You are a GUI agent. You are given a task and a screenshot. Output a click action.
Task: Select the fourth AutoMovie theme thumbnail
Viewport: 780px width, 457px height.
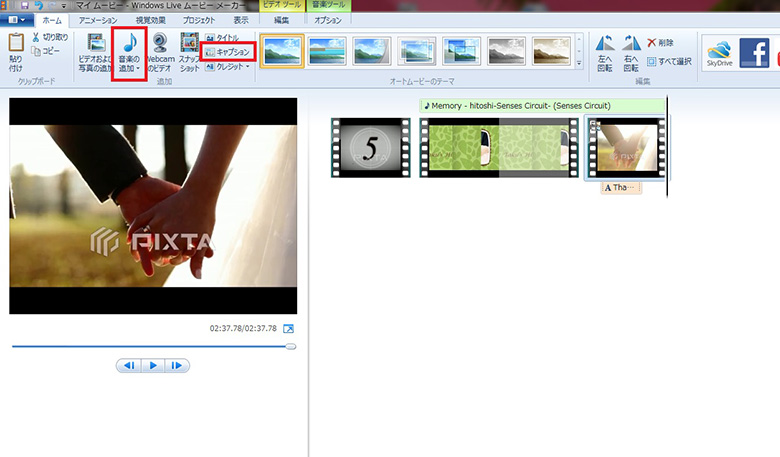pos(416,51)
